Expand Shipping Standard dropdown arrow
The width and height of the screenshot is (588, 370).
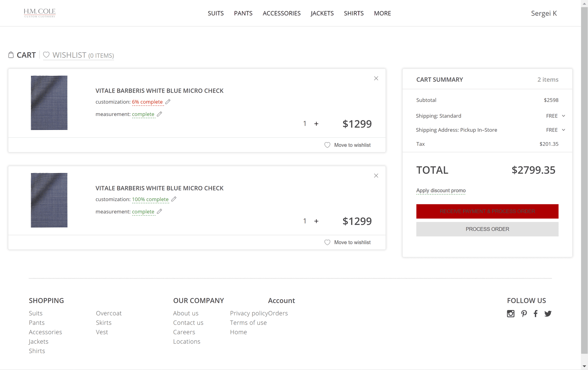click(563, 116)
